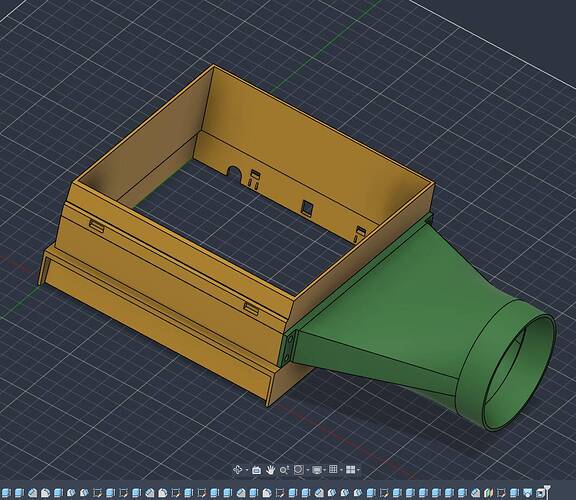Select the first feature icon in the timeline
The height and width of the screenshot is (500, 576).
(6, 492)
